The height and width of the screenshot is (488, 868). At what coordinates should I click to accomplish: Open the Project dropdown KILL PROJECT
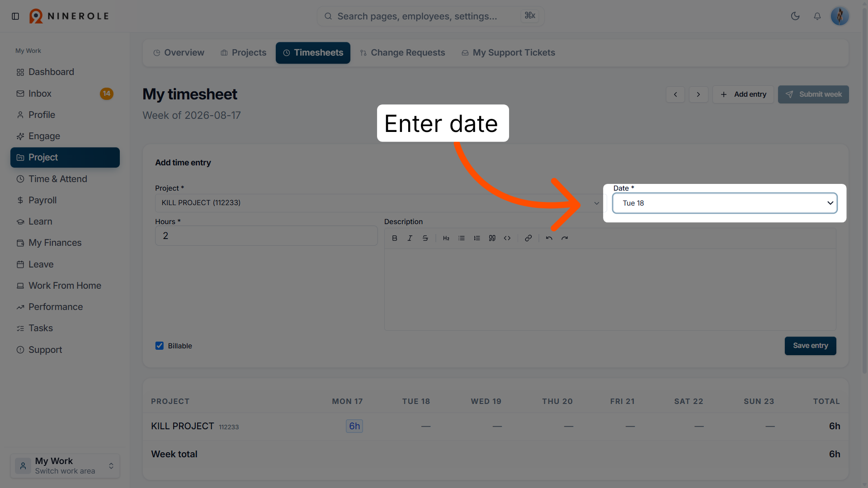381,203
